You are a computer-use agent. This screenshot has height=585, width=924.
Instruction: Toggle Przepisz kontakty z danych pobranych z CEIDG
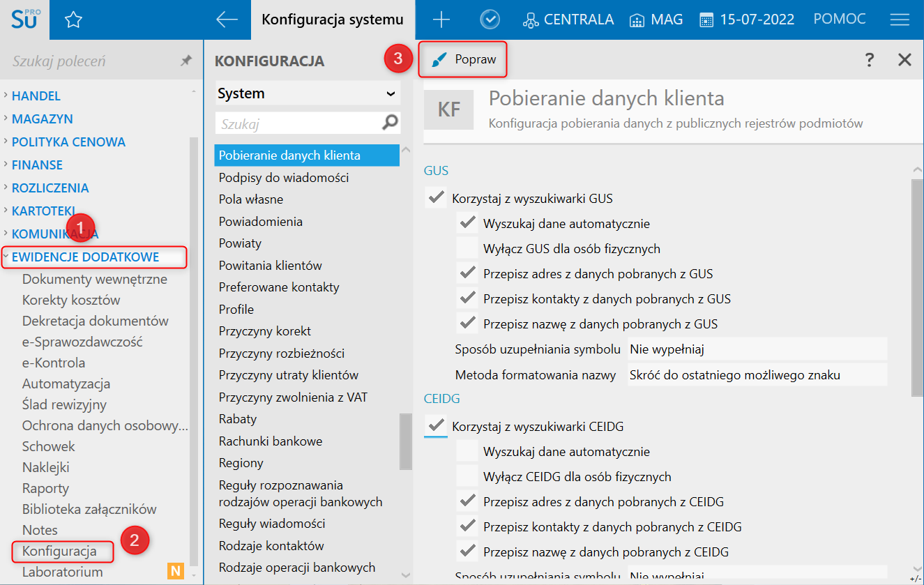(x=467, y=526)
